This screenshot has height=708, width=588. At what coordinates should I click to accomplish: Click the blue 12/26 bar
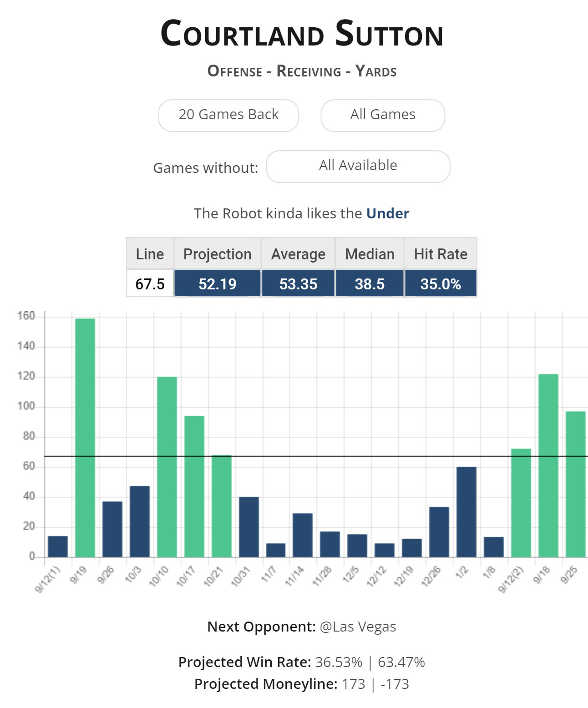(439, 531)
